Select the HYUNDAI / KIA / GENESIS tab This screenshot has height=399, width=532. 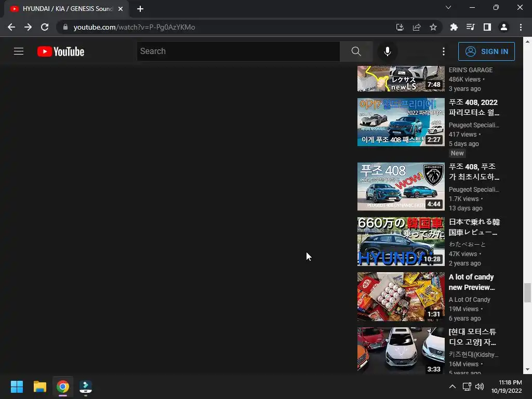point(66,9)
